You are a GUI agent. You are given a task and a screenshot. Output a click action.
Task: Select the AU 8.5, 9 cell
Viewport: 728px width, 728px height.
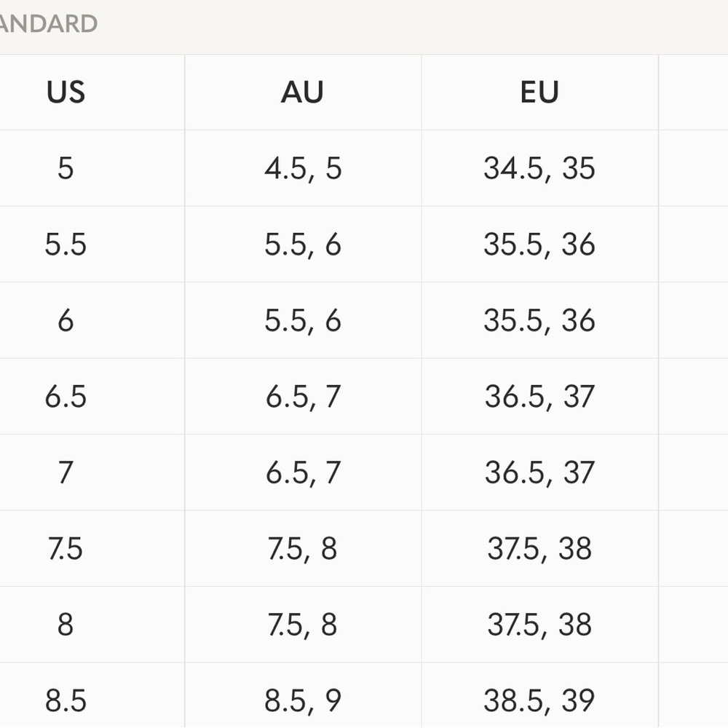coord(303,700)
